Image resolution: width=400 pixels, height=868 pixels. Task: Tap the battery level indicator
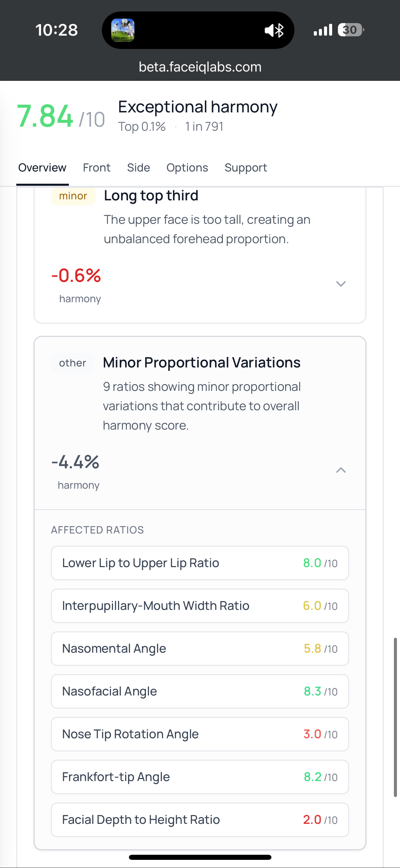pyautogui.click(x=350, y=30)
